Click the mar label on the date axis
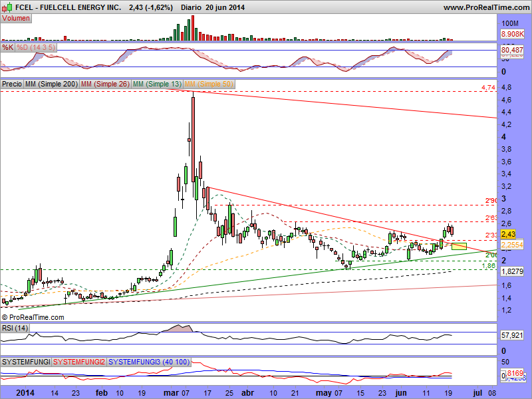532x399 pixels. tap(171, 393)
